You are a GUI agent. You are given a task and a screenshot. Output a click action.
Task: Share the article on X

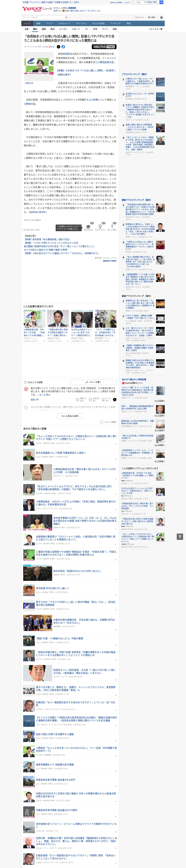[58, 47]
